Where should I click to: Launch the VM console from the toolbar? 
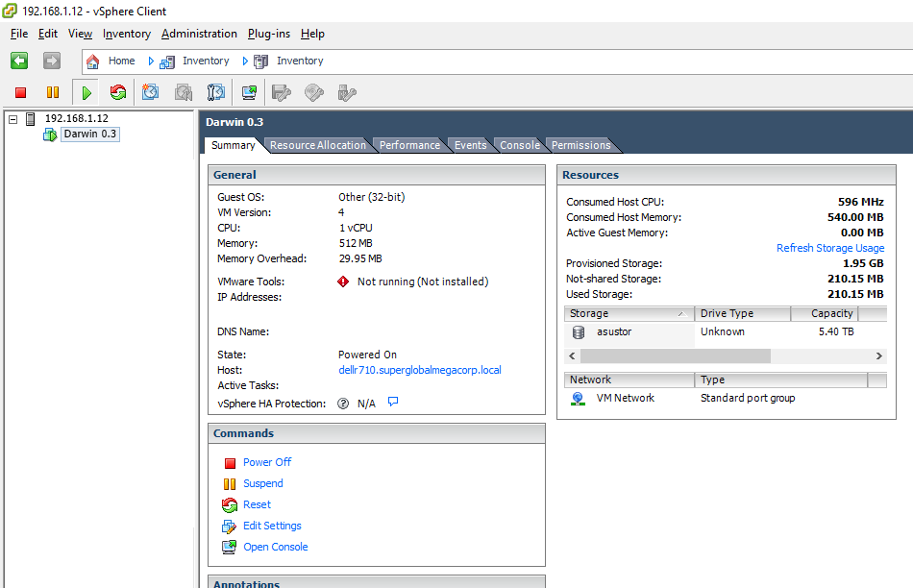pos(249,92)
